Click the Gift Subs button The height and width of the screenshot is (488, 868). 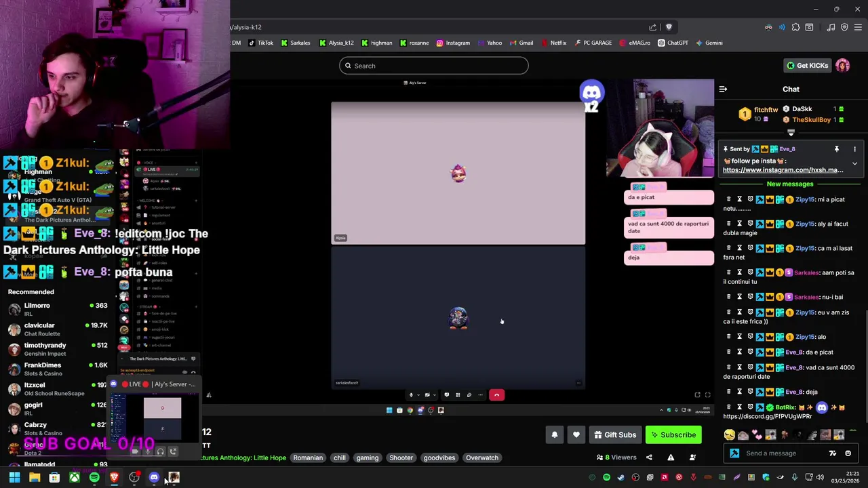tap(614, 435)
